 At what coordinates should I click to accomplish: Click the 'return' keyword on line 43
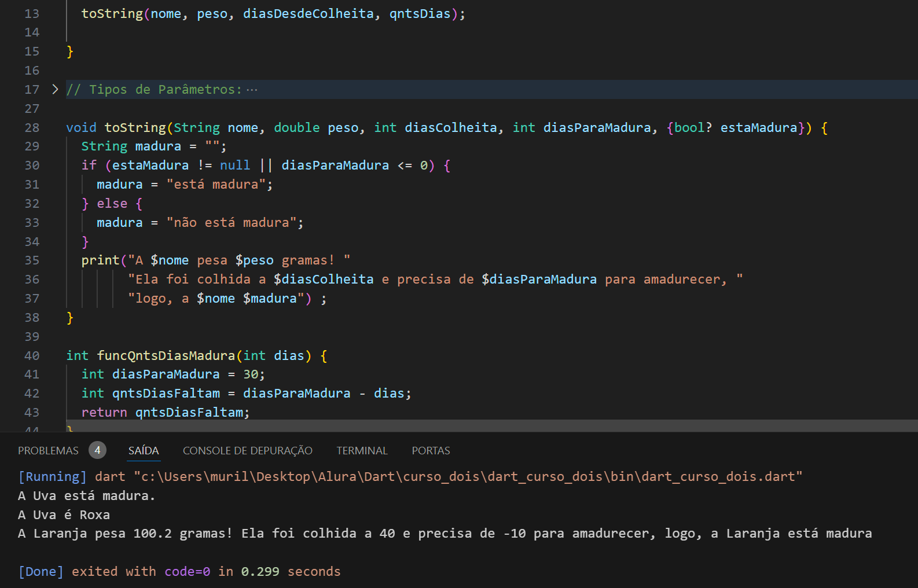pyautogui.click(x=104, y=412)
